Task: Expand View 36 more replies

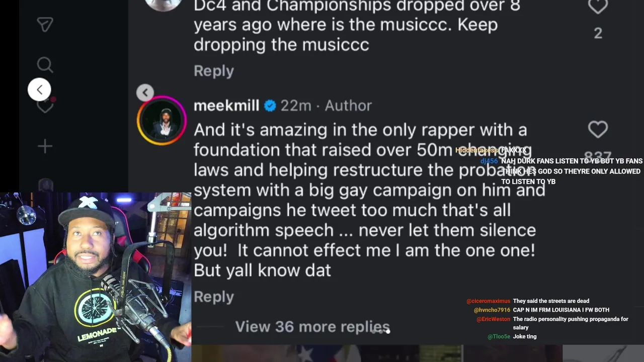Action: click(x=312, y=327)
